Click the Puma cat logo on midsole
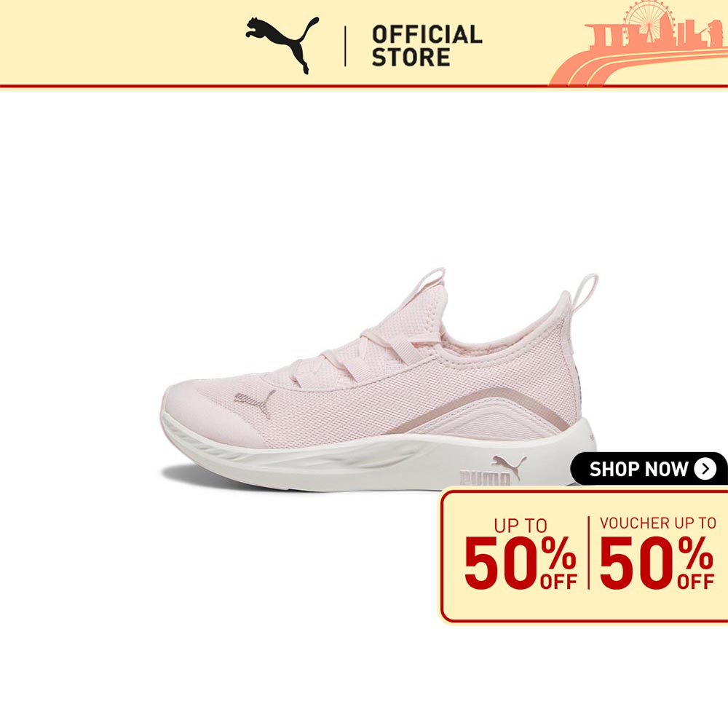The height and width of the screenshot is (728, 728). click(x=509, y=466)
